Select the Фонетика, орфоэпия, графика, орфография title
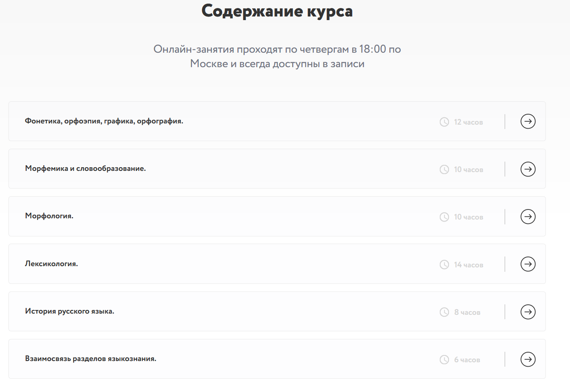The width and height of the screenshot is (570, 392). click(104, 121)
